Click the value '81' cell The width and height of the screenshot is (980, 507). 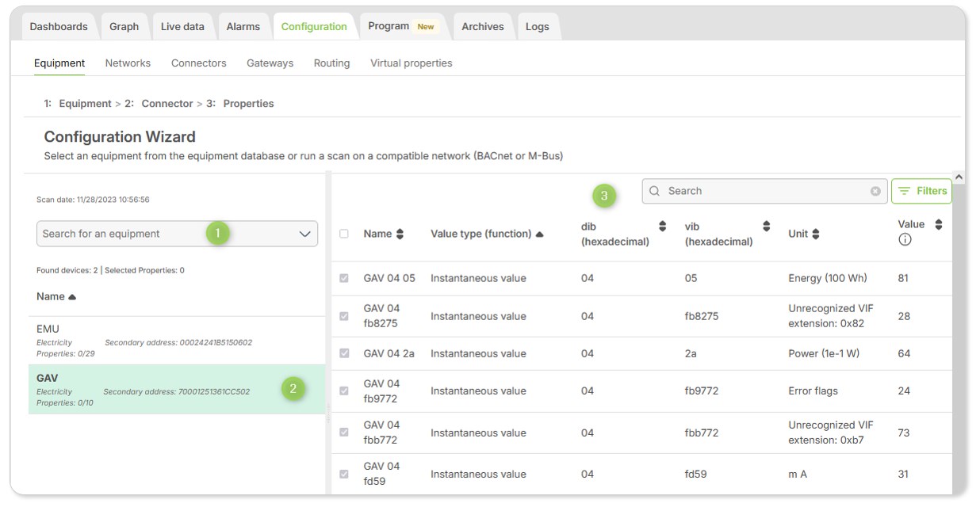click(x=904, y=278)
